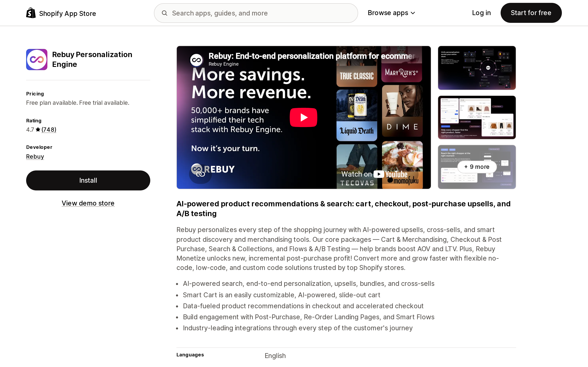Open the View demo store link
The height and width of the screenshot is (367, 588).
pyautogui.click(x=88, y=203)
